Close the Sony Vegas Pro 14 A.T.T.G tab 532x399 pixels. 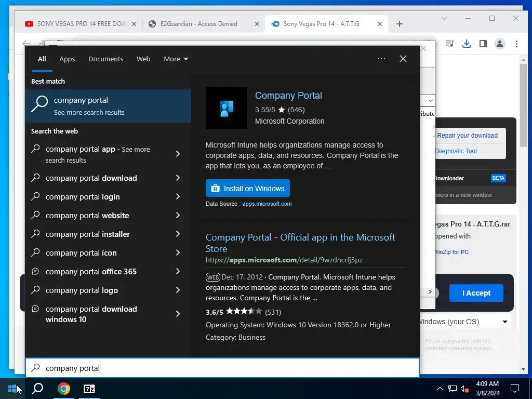tap(380, 24)
